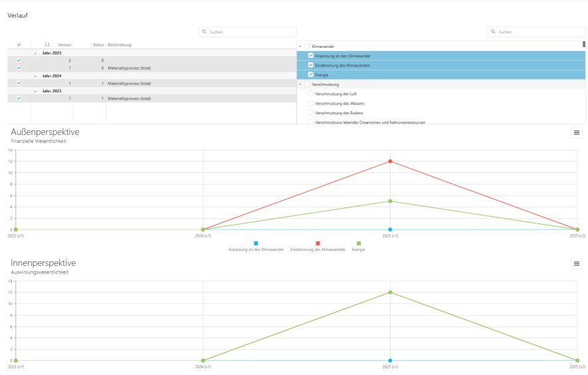Viewport: 588px width, 375px height.
Task: Click the red 2025 (v1) peak data point
Action: [x=390, y=161]
